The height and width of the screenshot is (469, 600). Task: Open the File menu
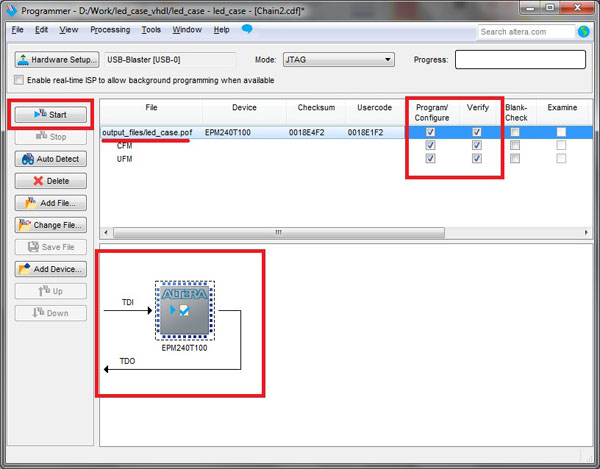(18, 30)
